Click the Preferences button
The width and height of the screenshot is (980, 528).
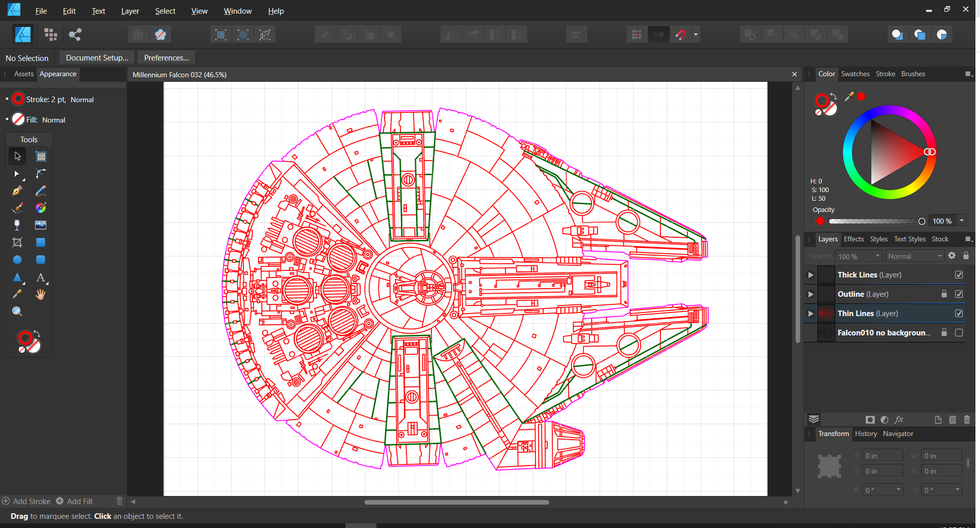pyautogui.click(x=166, y=58)
